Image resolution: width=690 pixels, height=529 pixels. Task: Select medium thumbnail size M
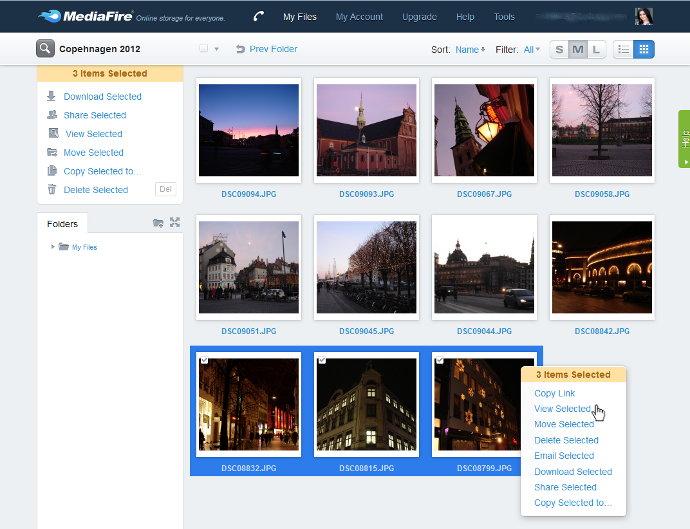click(x=578, y=49)
